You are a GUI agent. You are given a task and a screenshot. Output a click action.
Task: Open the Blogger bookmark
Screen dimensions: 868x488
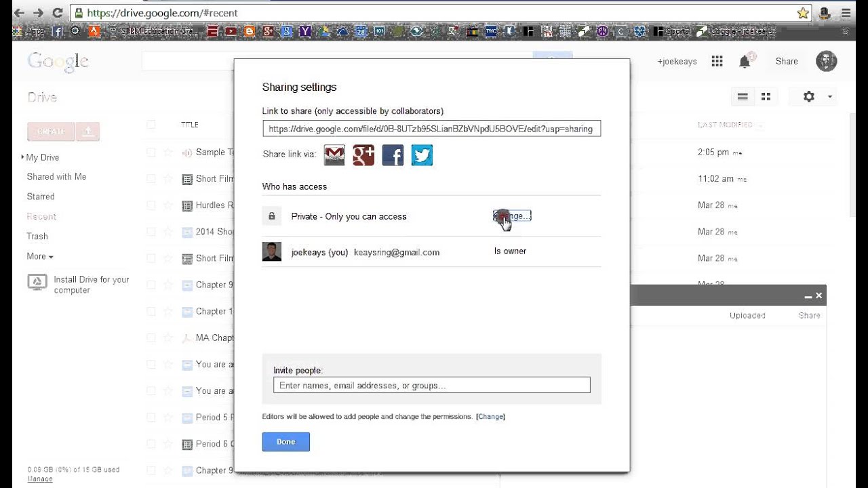click(x=249, y=31)
